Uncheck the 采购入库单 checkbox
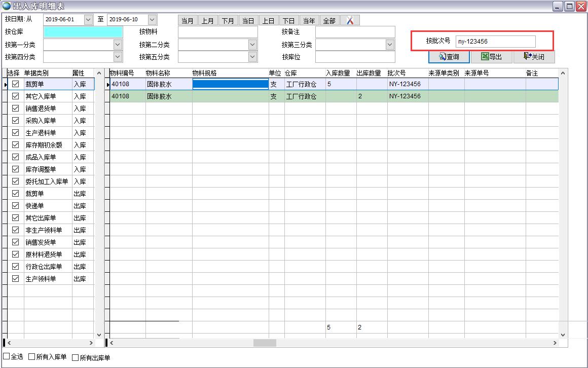This screenshot has height=368, width=588. click(16, 121)
